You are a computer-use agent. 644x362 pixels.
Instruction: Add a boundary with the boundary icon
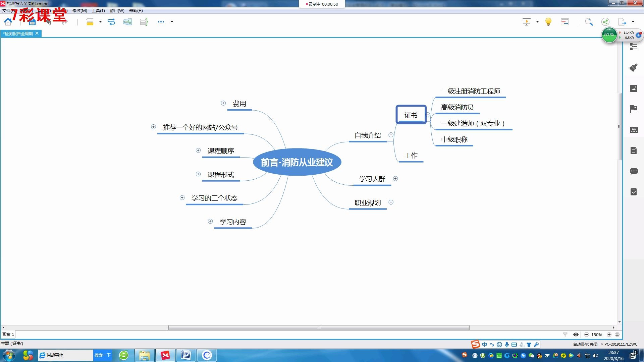(x=127, y=22)
